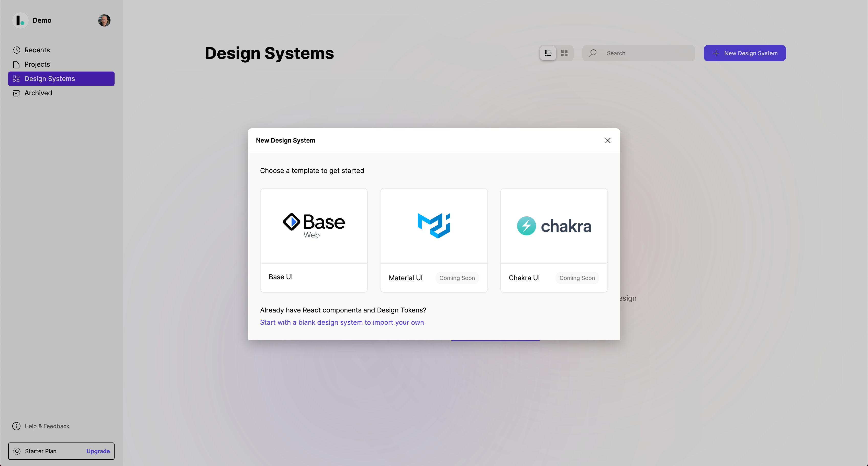Click the Starter Plan gear icon
This screenshot has height=466, width=868.
[17, 451]
